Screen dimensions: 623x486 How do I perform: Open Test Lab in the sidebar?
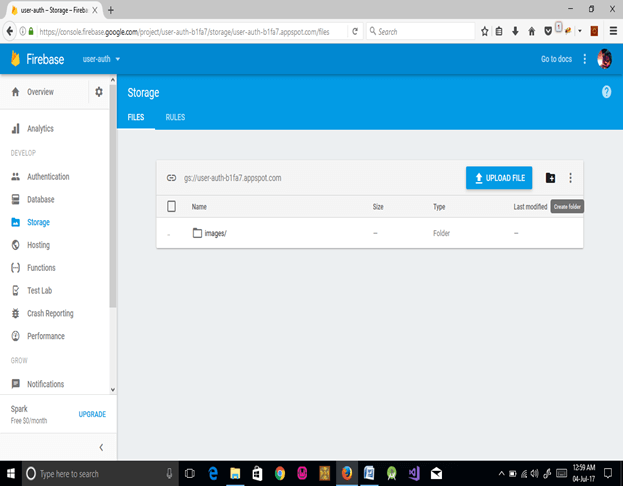pyautogui.click(x=39, y=290)
